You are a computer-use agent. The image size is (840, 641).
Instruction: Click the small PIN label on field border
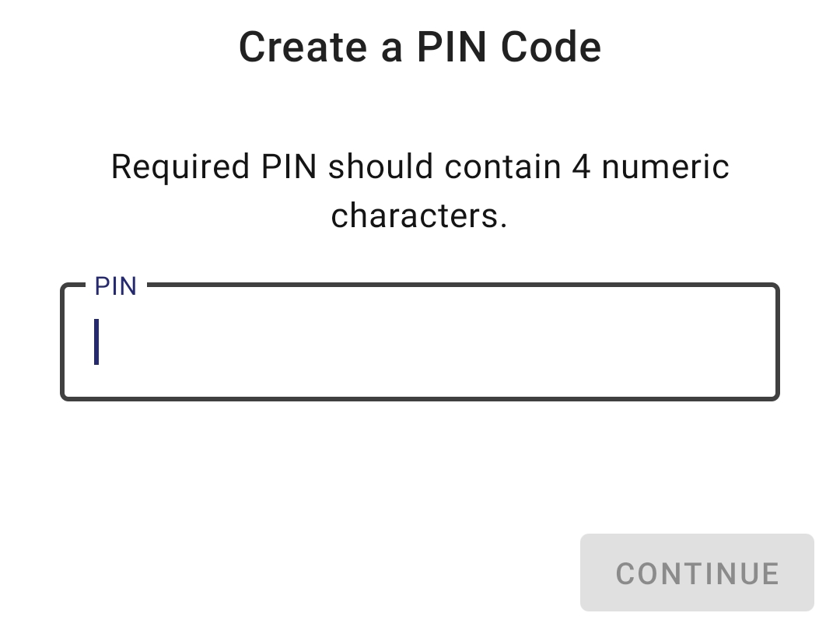pos(115,286)
